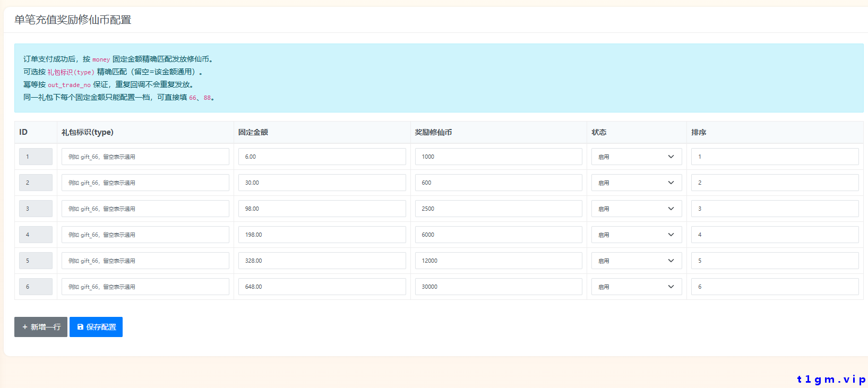Open the 状态 dropdown in row 1

point(637,157)
